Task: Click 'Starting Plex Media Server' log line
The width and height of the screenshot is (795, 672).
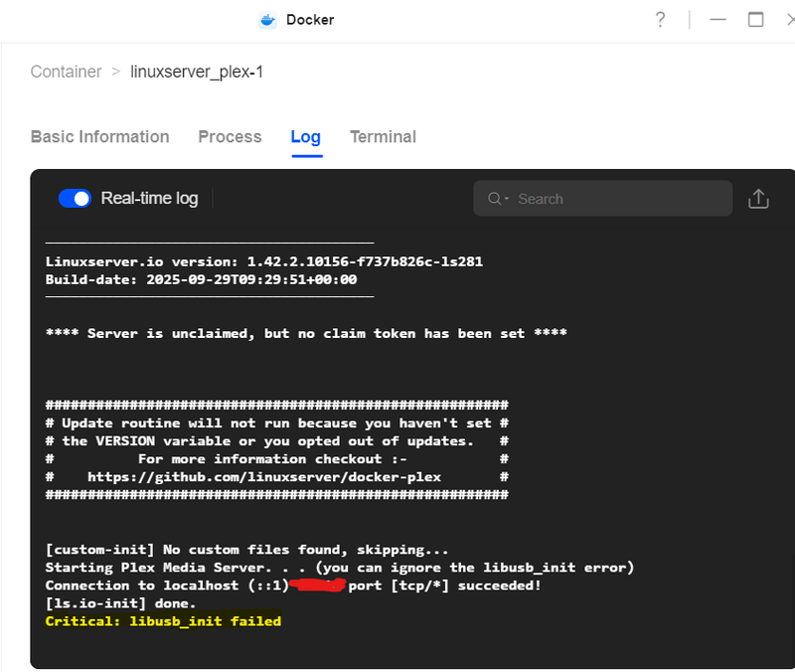Action: 340,567
